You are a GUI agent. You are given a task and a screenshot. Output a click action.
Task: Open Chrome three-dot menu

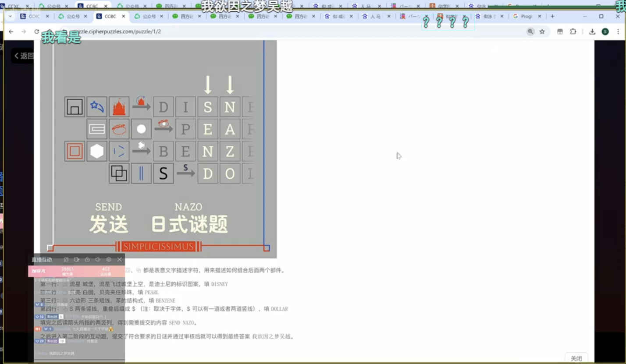pyautogui.click(x=618, y=32)
